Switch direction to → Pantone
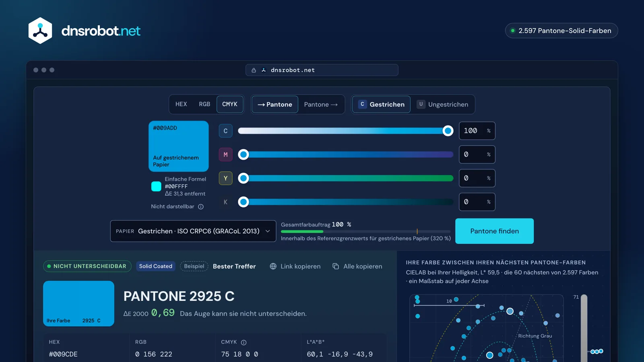The image size is (644, 362). tap(275, 105)
